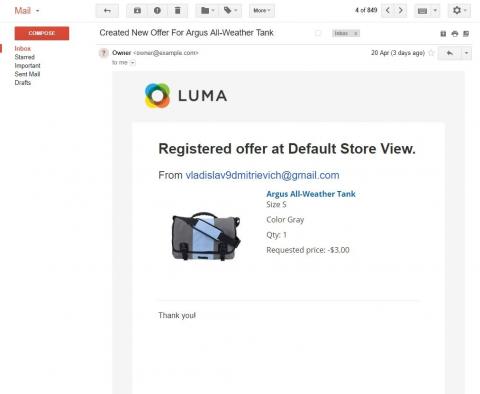Expand all messages icon
Viewport: 480px width, 394px height.
tap(443, 33)
